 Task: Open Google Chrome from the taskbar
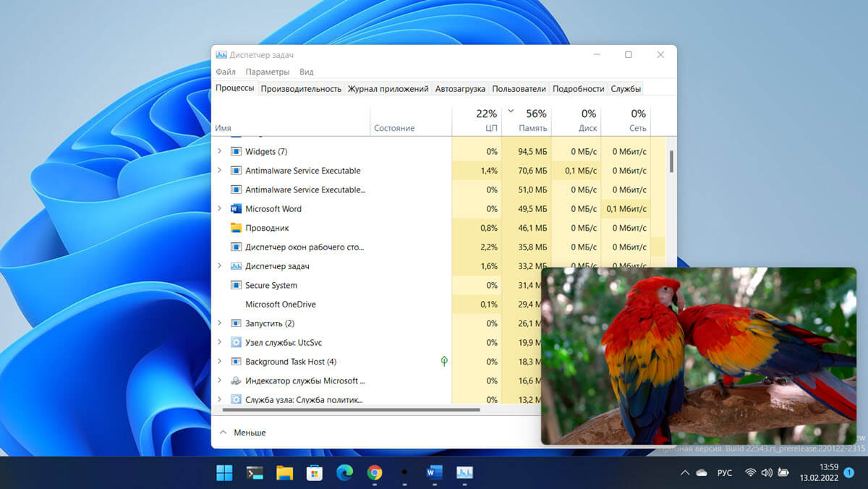click(x=374, y=473)
